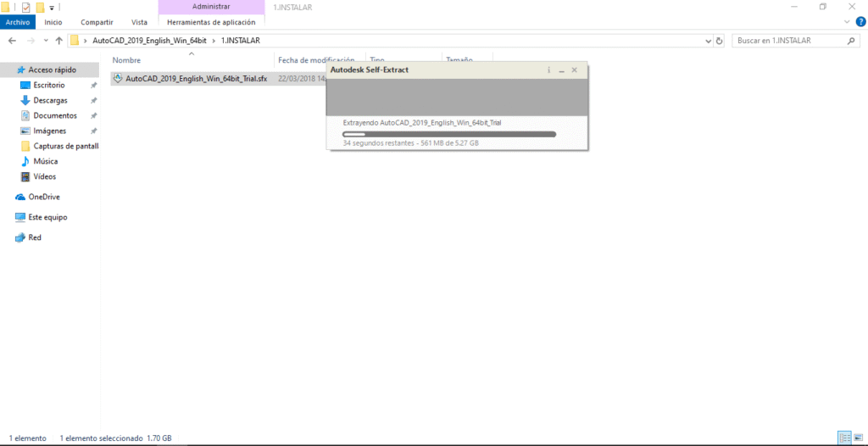The height and width of the screenshot is (446, 868).
Task: Click the address bar folder icon
Action: [75, 41]
